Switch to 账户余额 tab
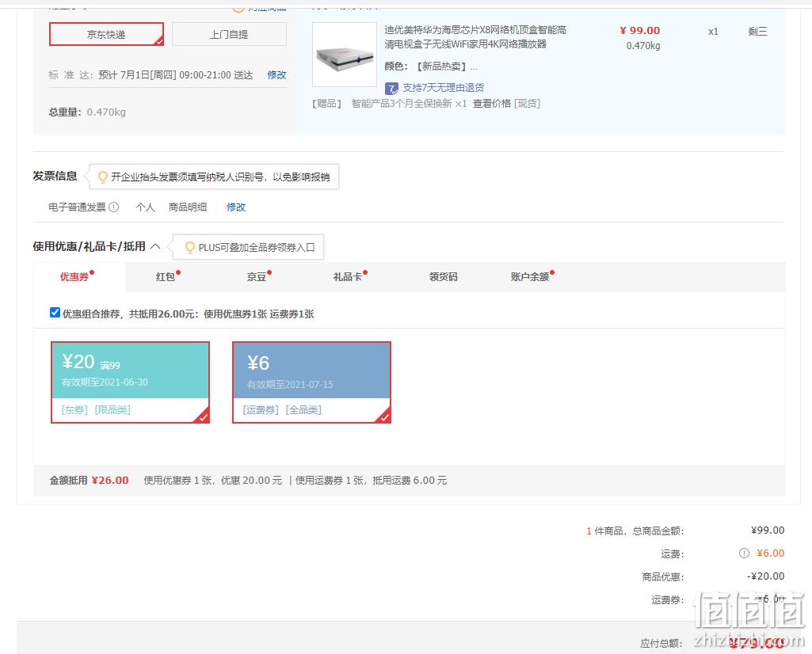Viewport: 812px width, 654px height. click(530, 277)
